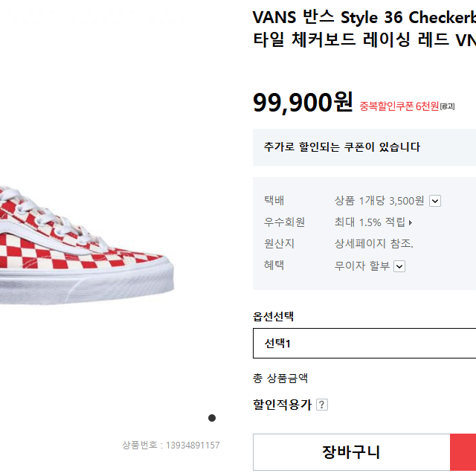Expand the 무이자 할부 dropdown arrow
476x476 pixels.
coord(399,266)
